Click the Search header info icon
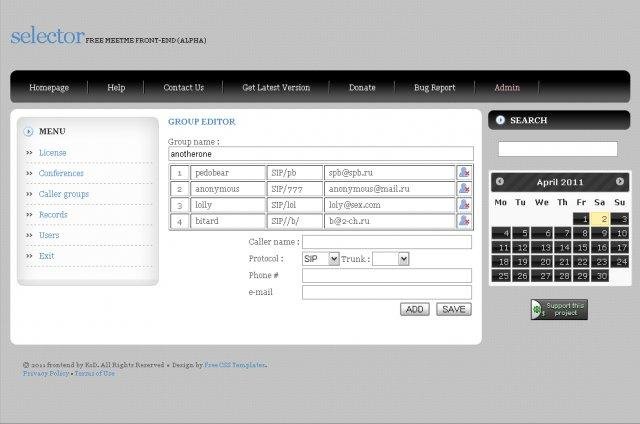640x424 pixels. click(500, 120)
